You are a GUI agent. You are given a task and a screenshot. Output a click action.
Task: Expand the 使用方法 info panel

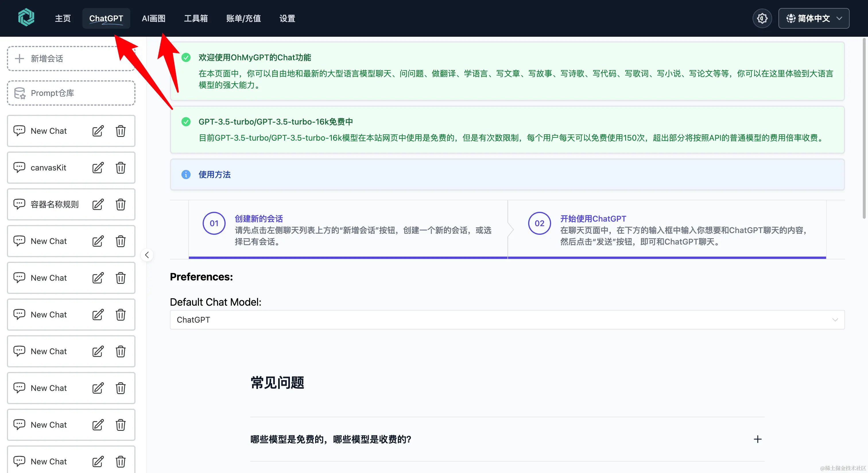coord(507,175)
